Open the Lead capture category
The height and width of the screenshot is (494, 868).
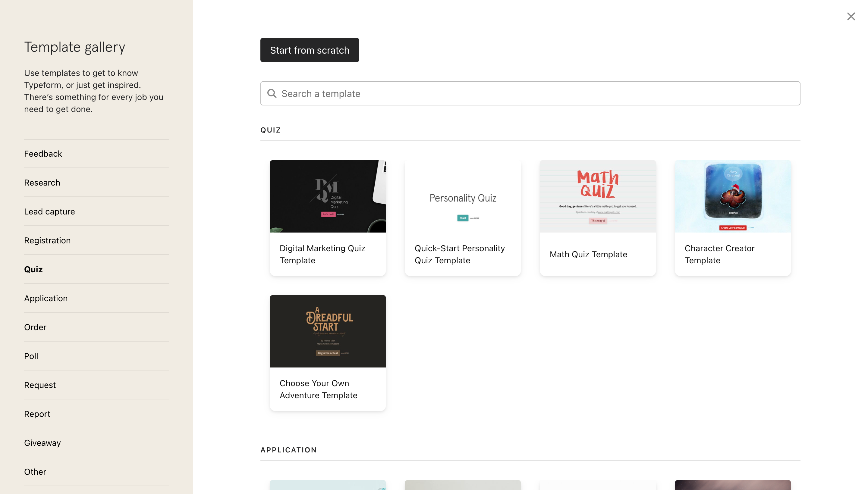pyautogui.click(x=49, y=211)
